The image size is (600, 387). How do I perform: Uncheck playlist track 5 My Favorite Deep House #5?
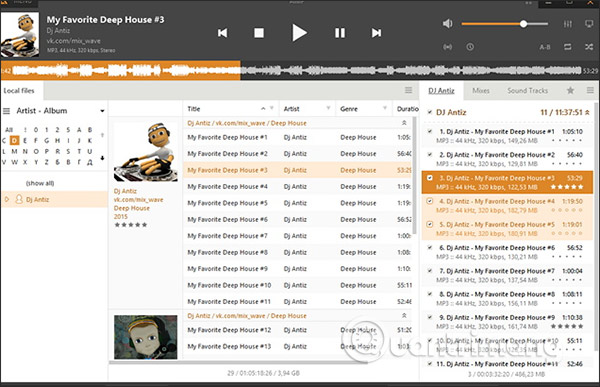click(430, 224)
